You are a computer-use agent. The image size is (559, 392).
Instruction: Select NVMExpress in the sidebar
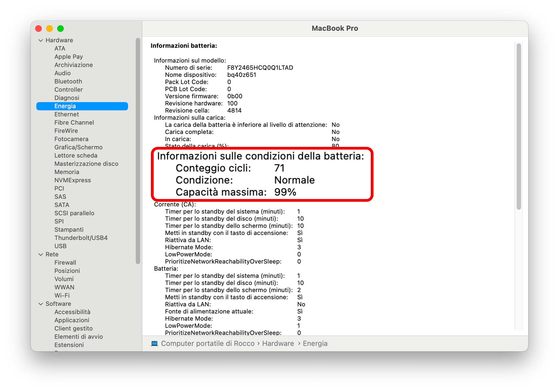(x=73, y=180)
